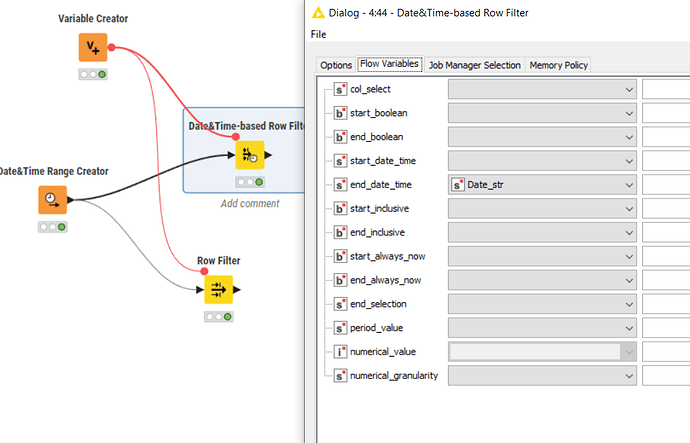Image resolution: width=690 pixels, height=443 pixels.
Task: Click the Variable Creator node icon
Action: (93, 47)
